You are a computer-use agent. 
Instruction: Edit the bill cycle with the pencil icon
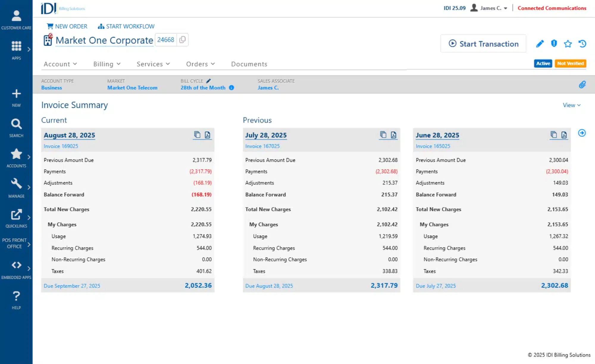click(209, 81)
